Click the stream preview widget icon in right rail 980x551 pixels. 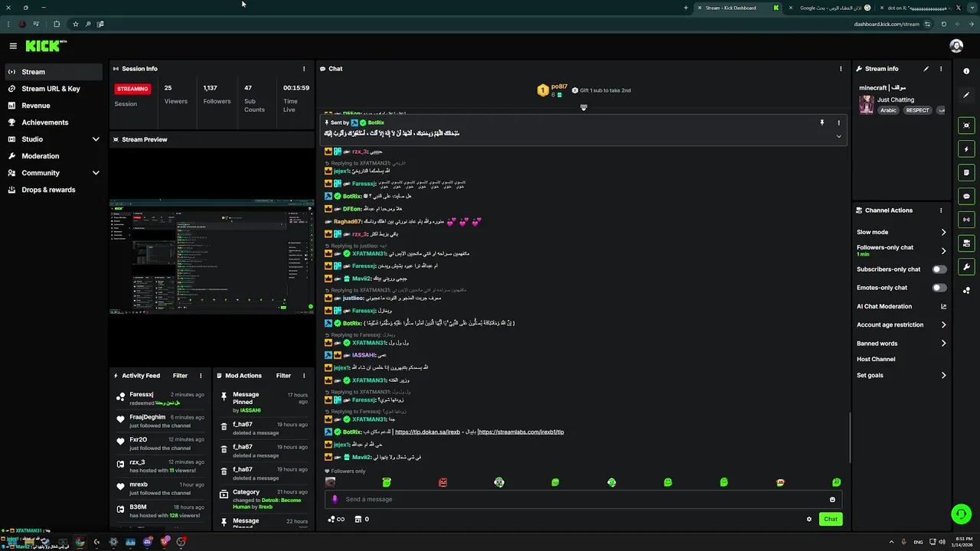[966, 125]
